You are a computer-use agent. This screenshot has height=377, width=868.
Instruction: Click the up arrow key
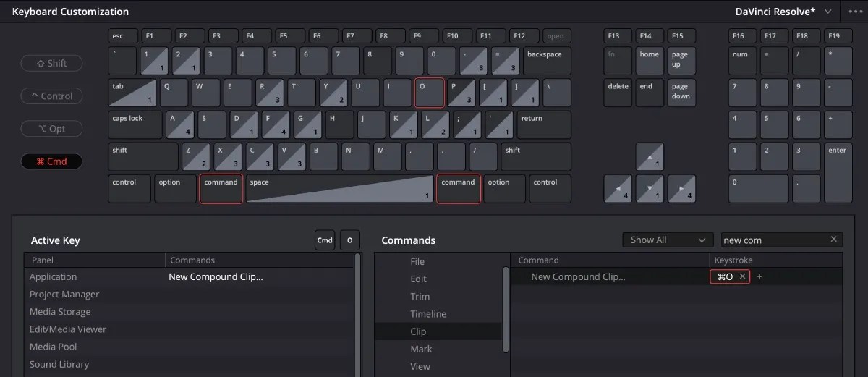click(650, 157)
